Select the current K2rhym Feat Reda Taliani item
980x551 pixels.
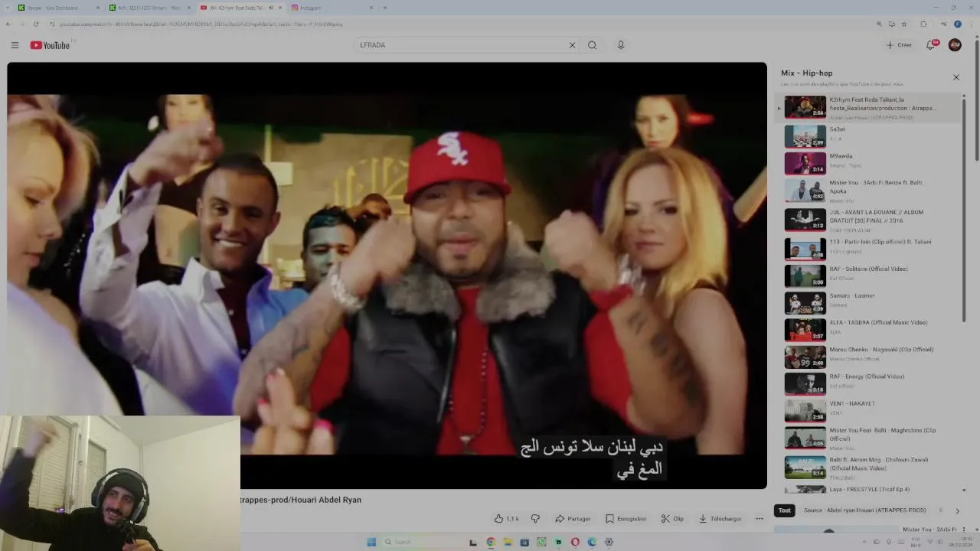pos(868,107)
